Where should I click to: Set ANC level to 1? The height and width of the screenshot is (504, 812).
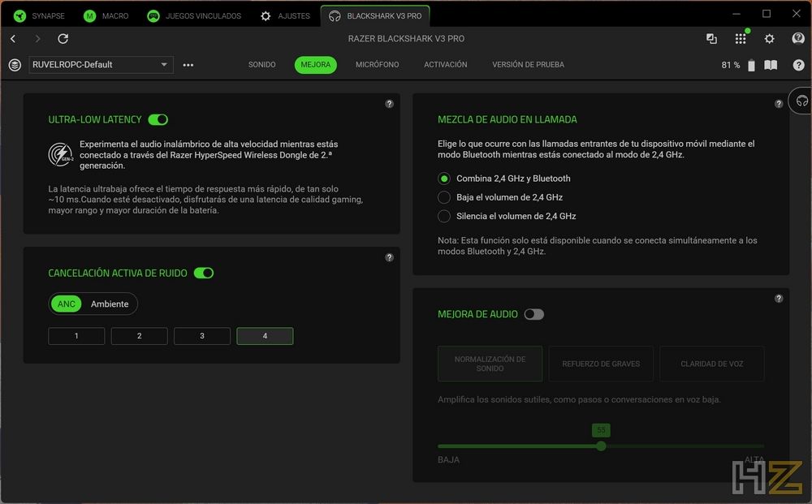[x=76, y=336]
